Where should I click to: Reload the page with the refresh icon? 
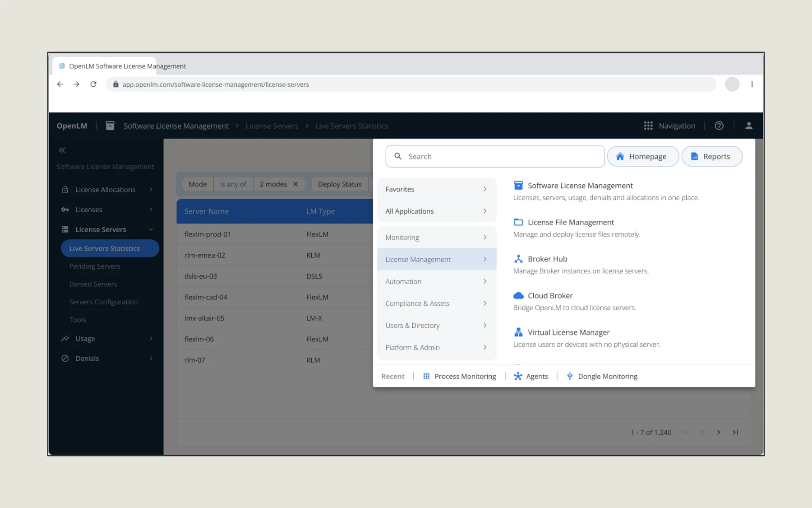[93, 84]
